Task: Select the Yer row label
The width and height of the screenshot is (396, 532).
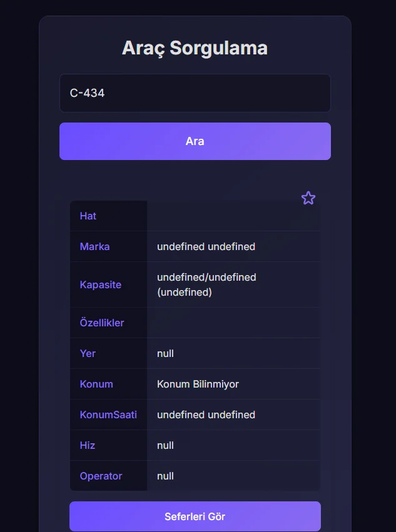Action: tap(88, 353)
